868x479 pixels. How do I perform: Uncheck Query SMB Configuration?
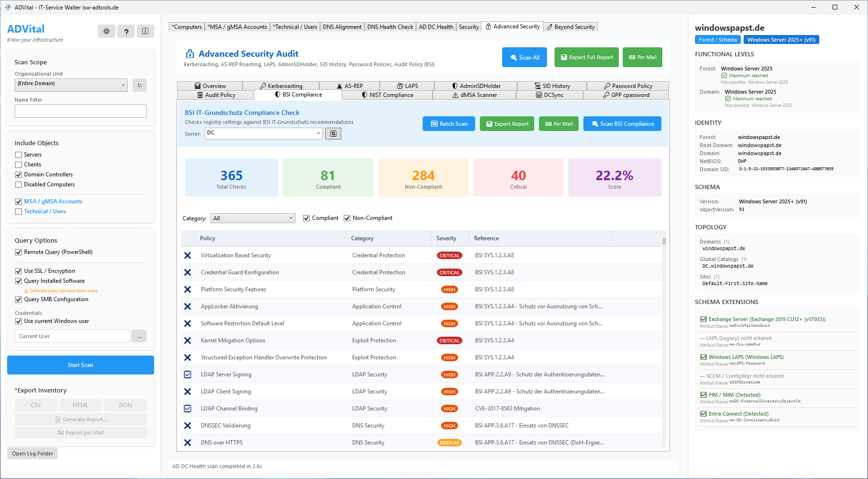18,299
